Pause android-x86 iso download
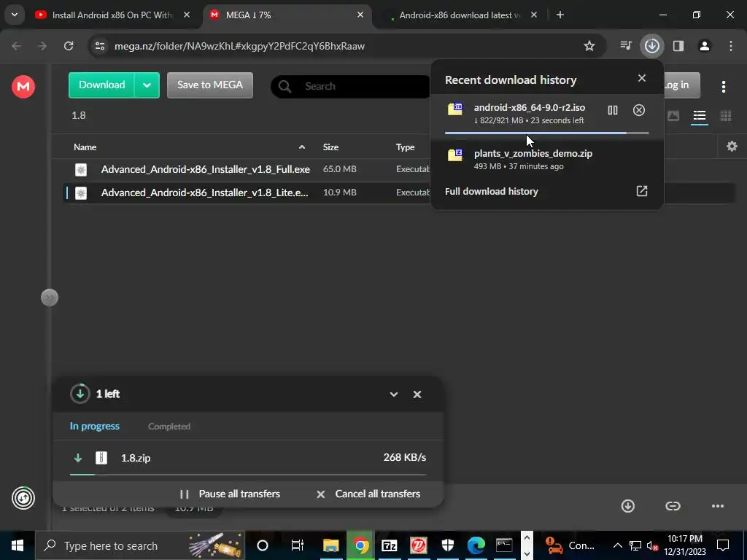The height and width of the screenshot is (560, 747). tap(613, 111)
